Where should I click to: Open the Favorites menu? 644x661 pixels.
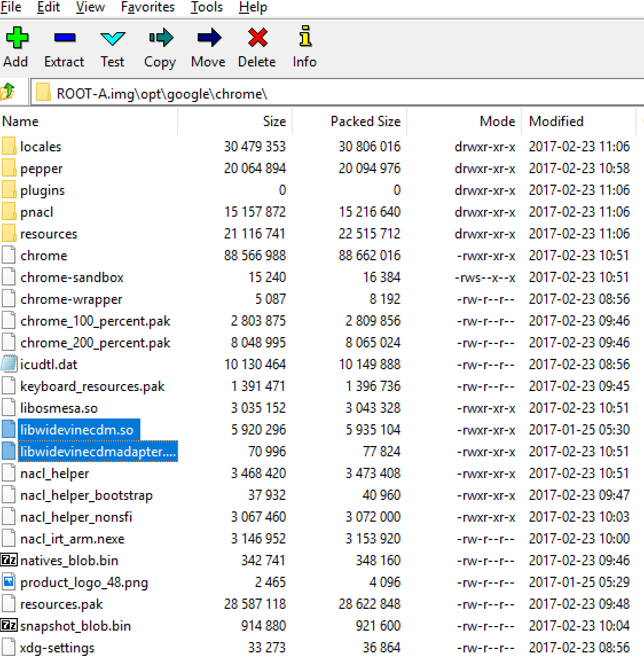[147, 7]
